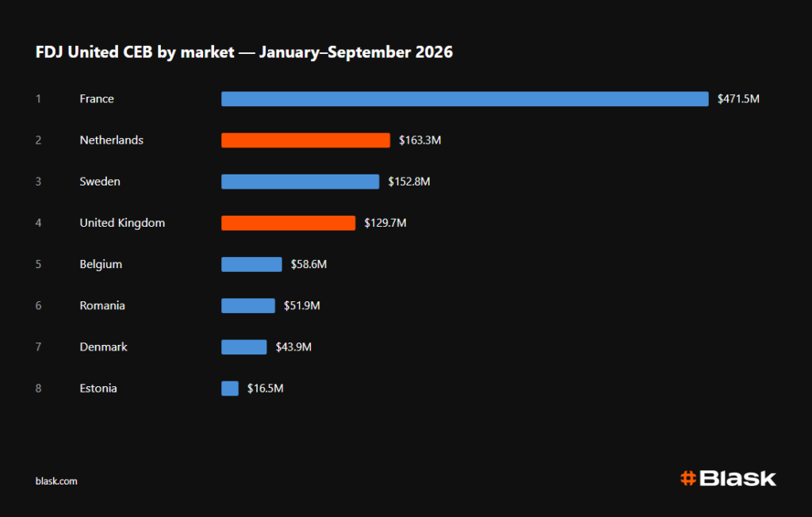Select the orange Netherlands bar
Viewport: 812px width, 517px height.
[305, 140]
